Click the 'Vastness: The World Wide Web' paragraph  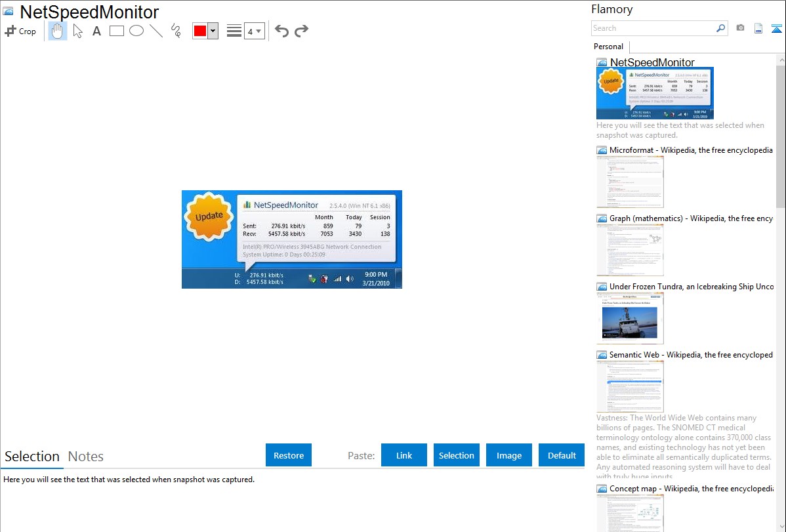point(684,447)
